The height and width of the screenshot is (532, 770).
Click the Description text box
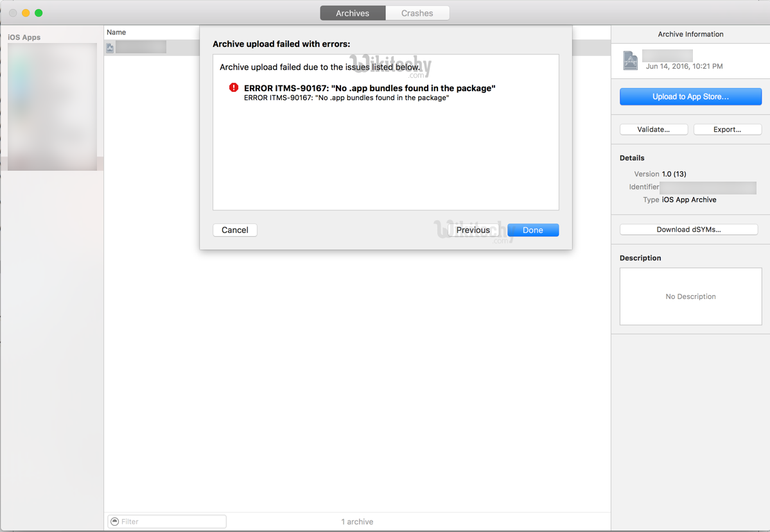(690, 296)
